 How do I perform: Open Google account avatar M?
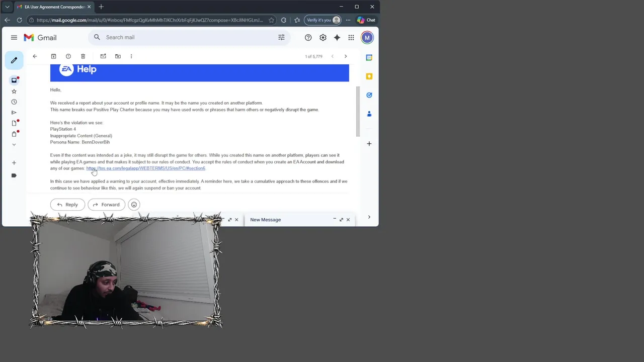coord(367,38)
